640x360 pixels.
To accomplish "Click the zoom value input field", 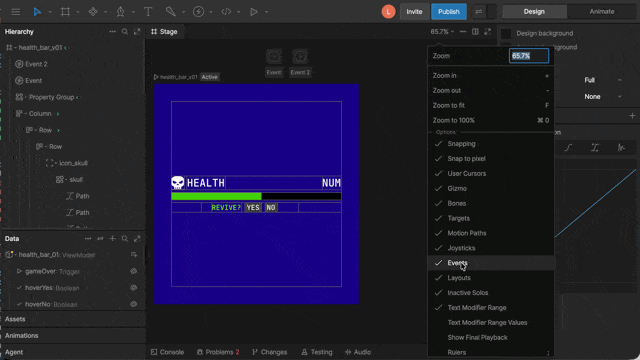I will [529, 56].
